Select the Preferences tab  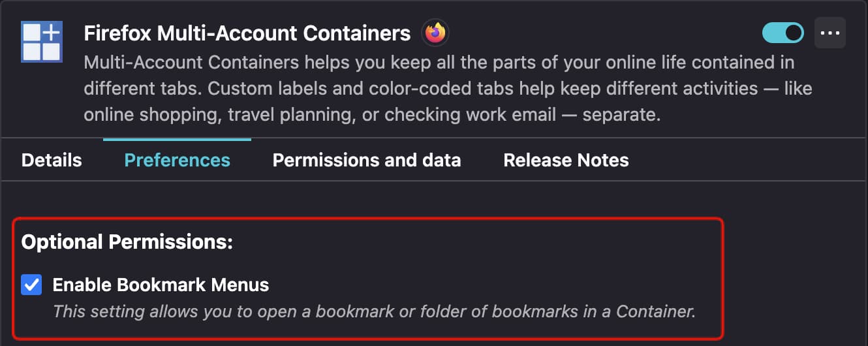[177, 160]
